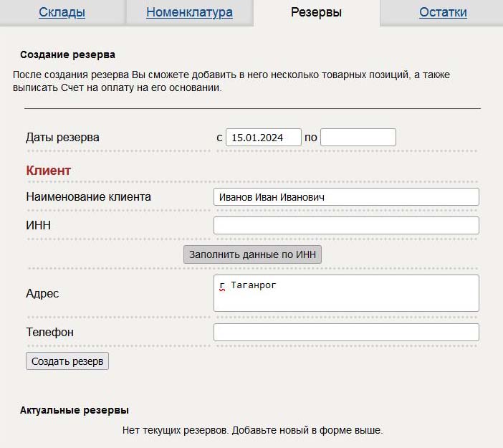Focus the Наименование клиента input field
This screenshot has width=503, height=448.
(346, 196)
